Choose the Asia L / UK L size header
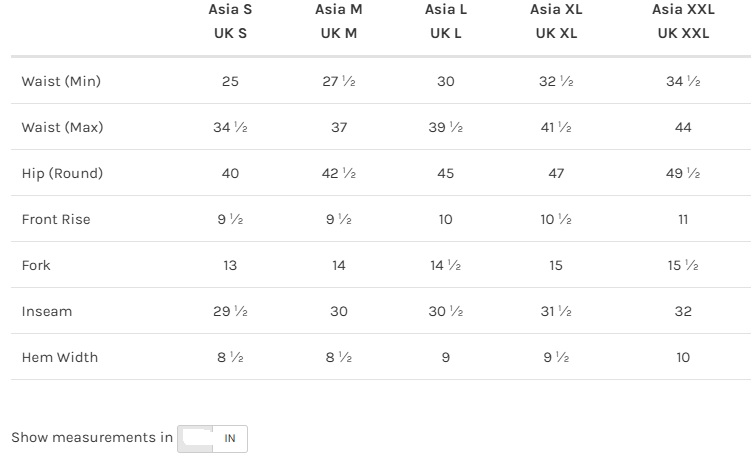The image size is (756, 456). 446,21
